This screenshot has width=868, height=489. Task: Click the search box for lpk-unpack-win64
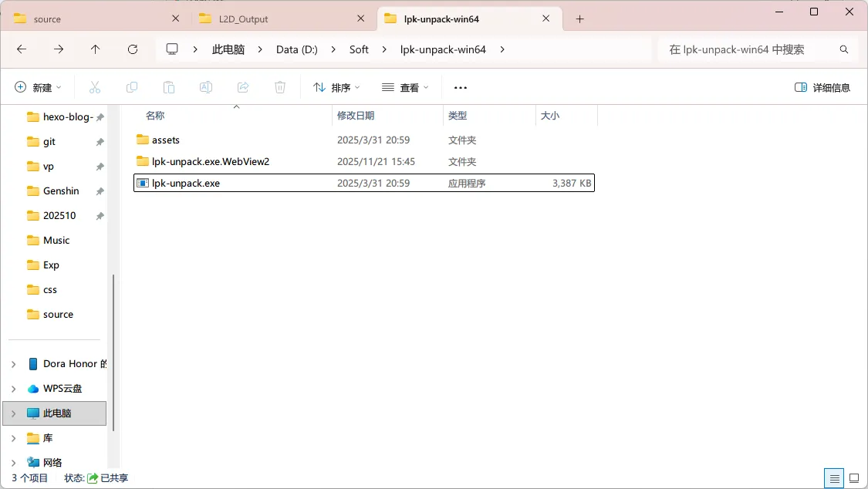pyautogui.click(x=748, y=49)
